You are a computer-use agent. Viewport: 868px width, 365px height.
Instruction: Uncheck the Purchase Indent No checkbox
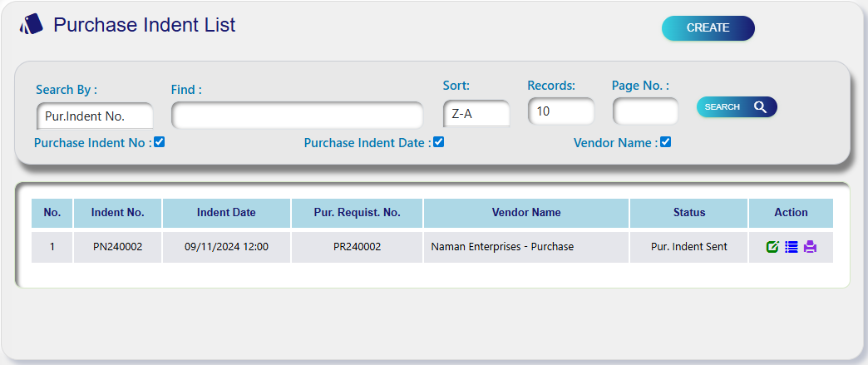160,142
